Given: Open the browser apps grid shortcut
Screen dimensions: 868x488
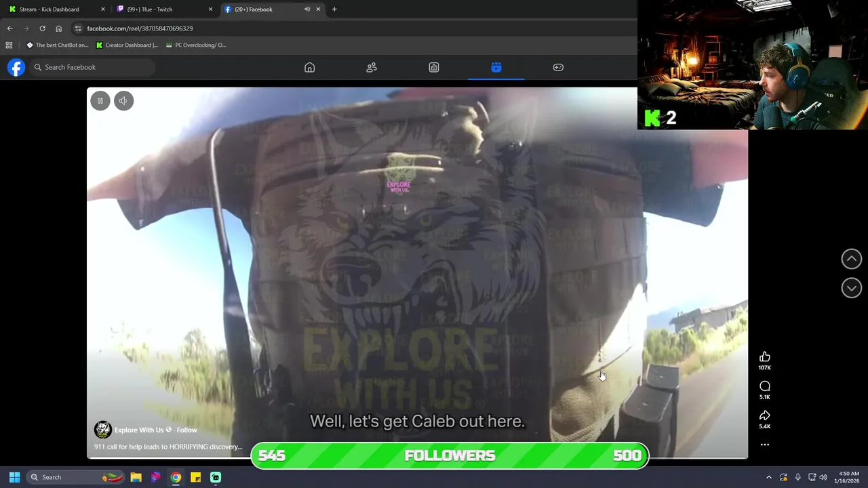Looking at the screenshot, I should coord(9,45).
